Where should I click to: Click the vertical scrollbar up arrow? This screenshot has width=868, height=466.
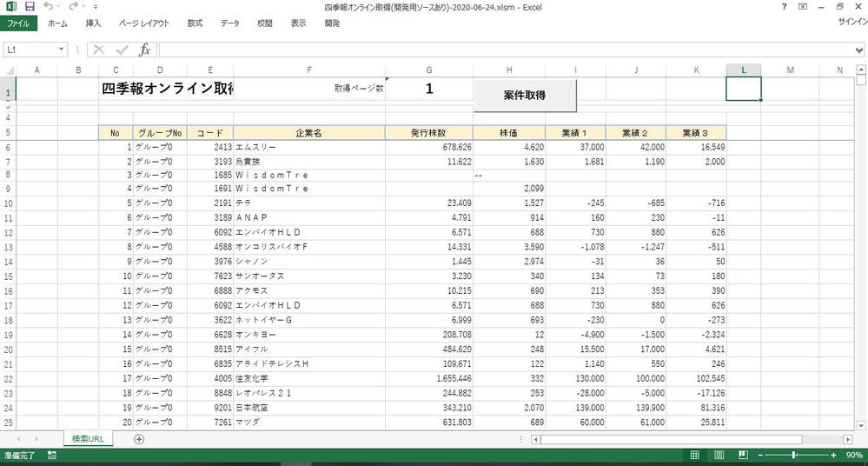click(861, 70)
